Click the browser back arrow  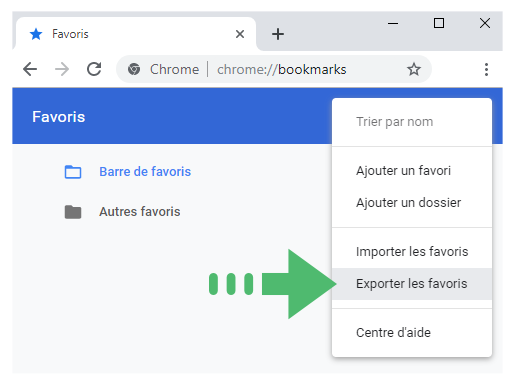[x=30, y=69]
